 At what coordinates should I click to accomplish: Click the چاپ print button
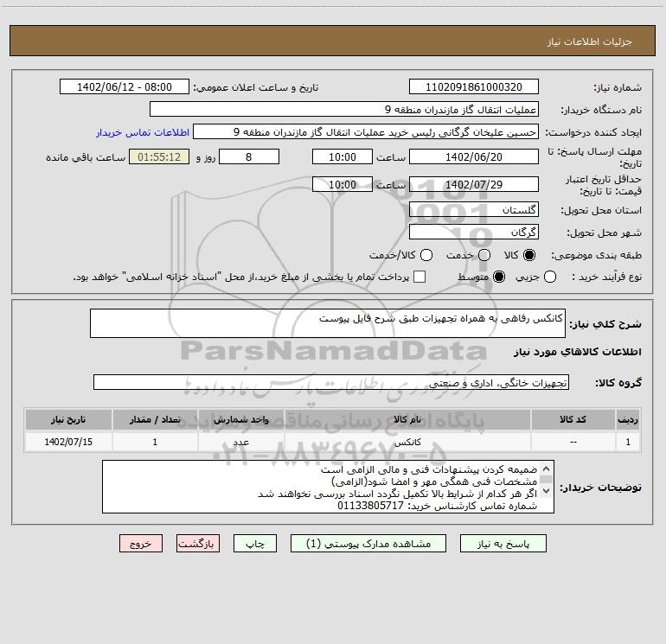[255, 544]
